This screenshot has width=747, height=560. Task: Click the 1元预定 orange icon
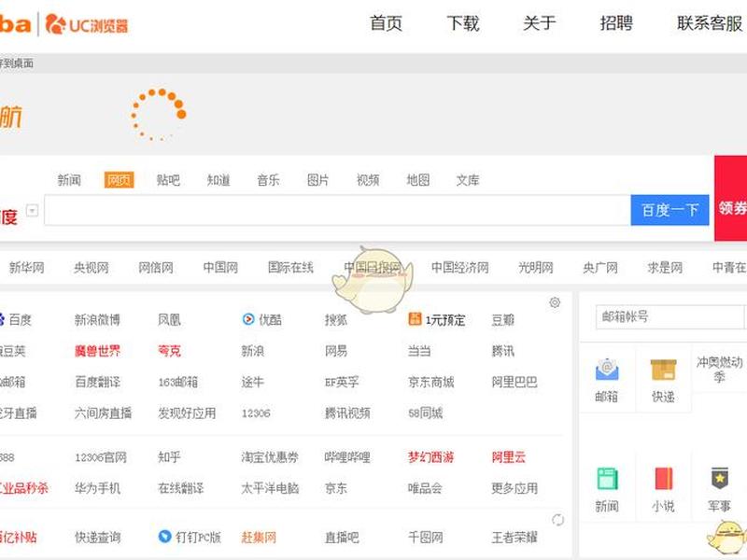(415, 319)
